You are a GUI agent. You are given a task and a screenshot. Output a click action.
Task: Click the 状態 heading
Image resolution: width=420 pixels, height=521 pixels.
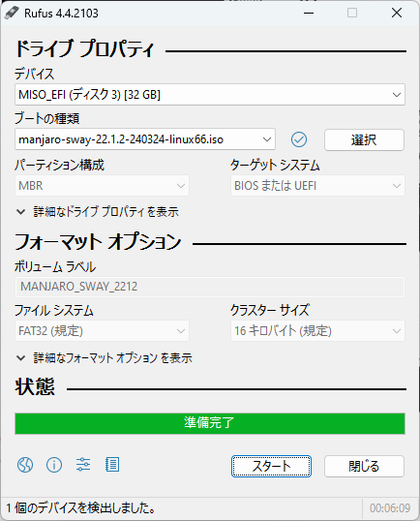(35, 386)
